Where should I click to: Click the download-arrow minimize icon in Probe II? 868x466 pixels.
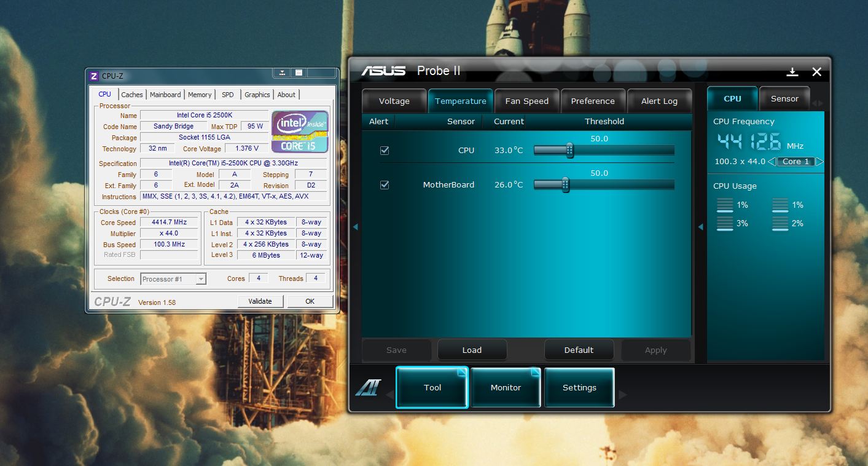pos(792,72)
